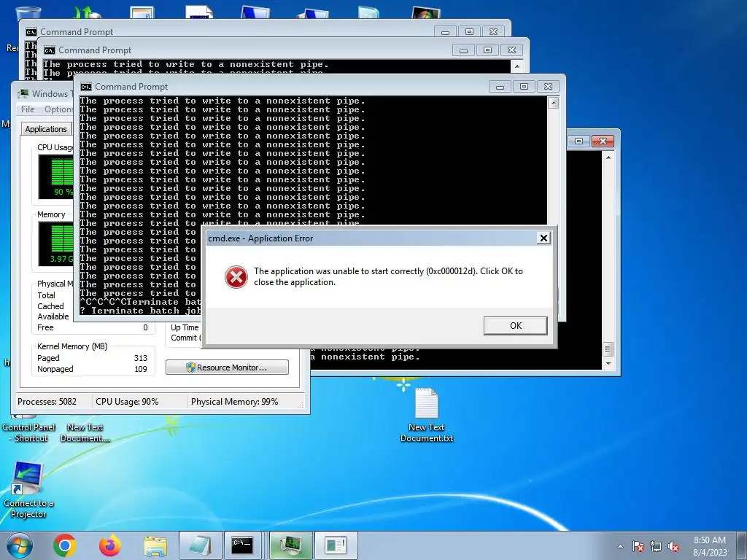Select 'Physical Memory: 99%' status text
This screenshot has height=560, width=747.
pos(234,402)
